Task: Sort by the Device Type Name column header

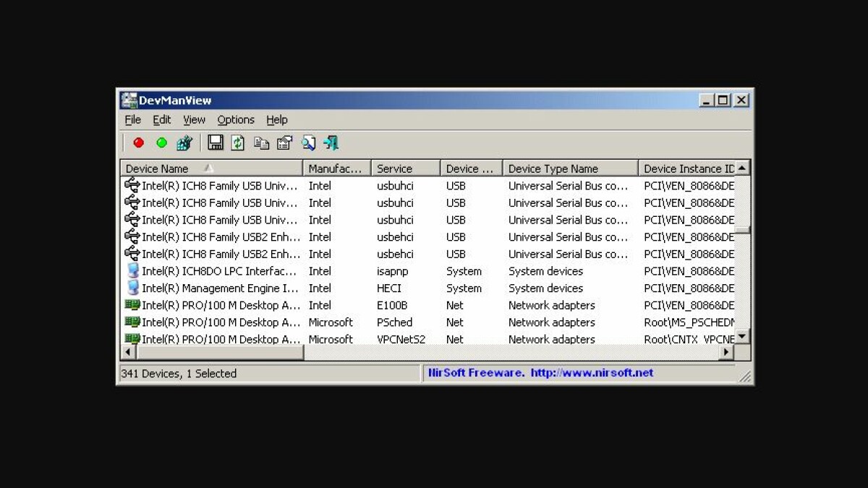Action: [x=571, y=168]
